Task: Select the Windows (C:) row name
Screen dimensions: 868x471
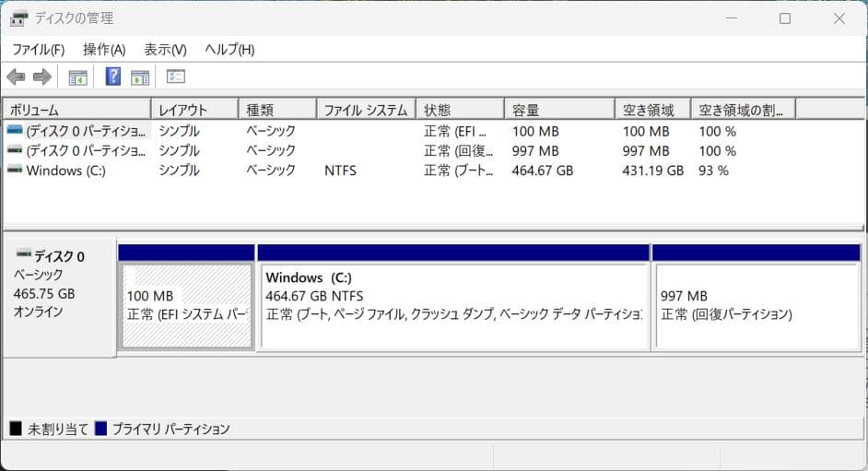Action: pyautogui.click(x=65, y=171)
